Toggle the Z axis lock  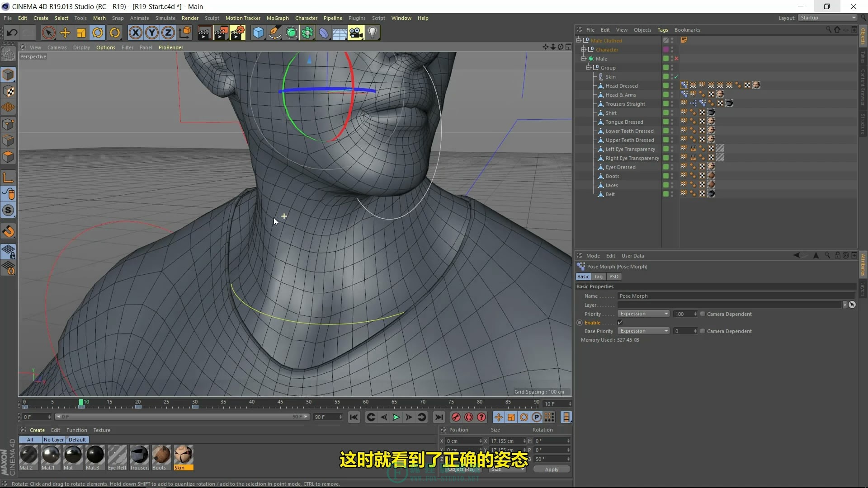[168, 33]
